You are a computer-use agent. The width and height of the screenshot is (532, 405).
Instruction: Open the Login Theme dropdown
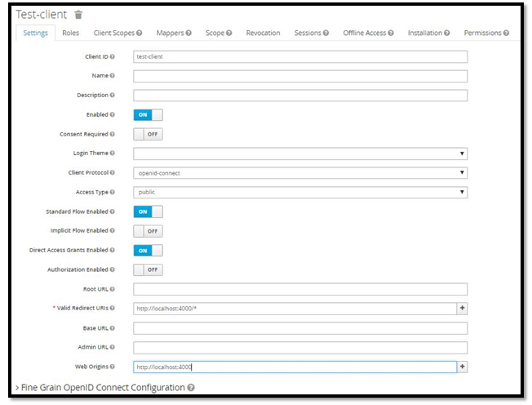(x=300, y=154)
